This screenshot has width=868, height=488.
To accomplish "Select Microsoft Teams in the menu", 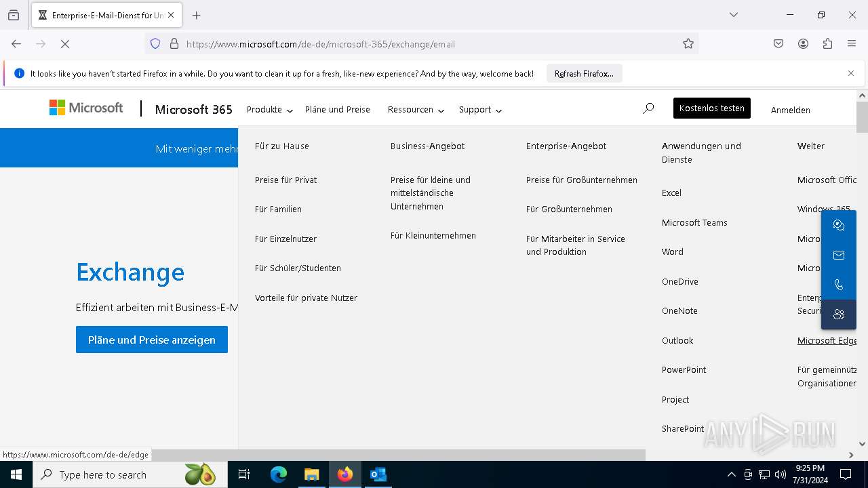I will (694, 222).
